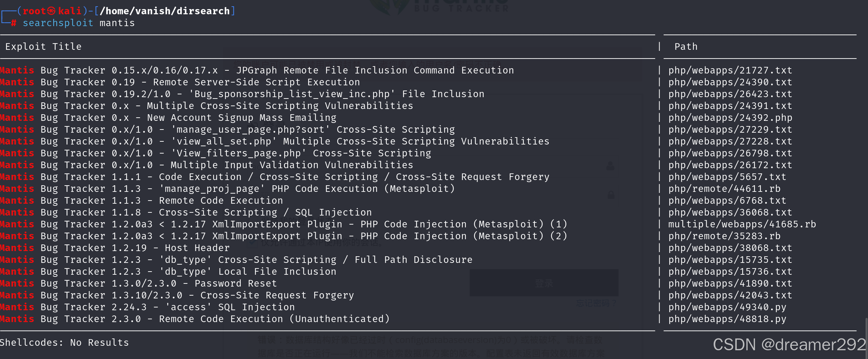Click the Exploit Title column header
The image size is (868, 359).
click(x=44, y=47)
